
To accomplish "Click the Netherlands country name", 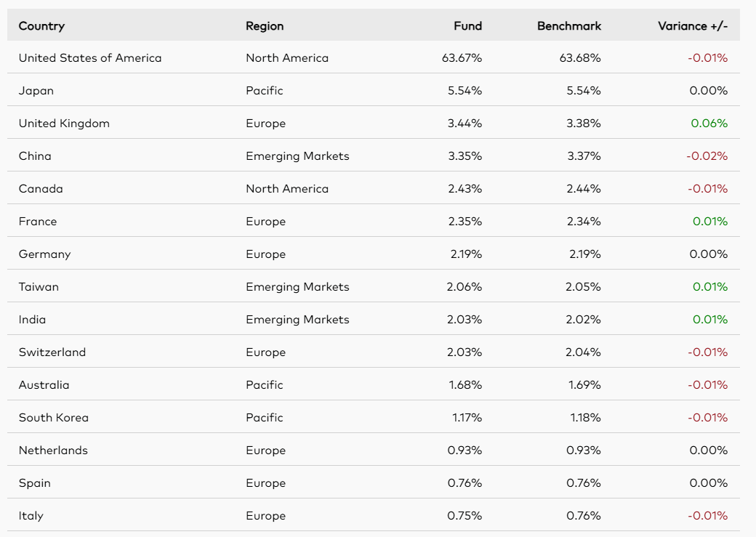I will 53,451.
